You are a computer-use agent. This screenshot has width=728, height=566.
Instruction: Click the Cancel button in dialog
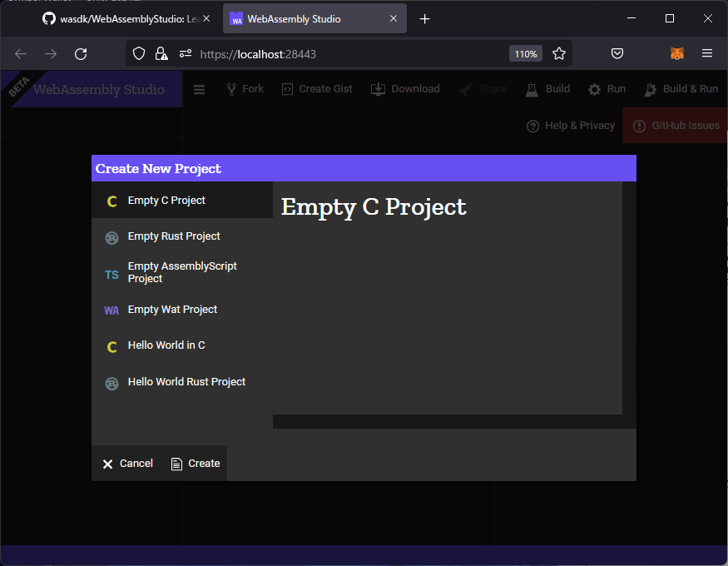128,464
